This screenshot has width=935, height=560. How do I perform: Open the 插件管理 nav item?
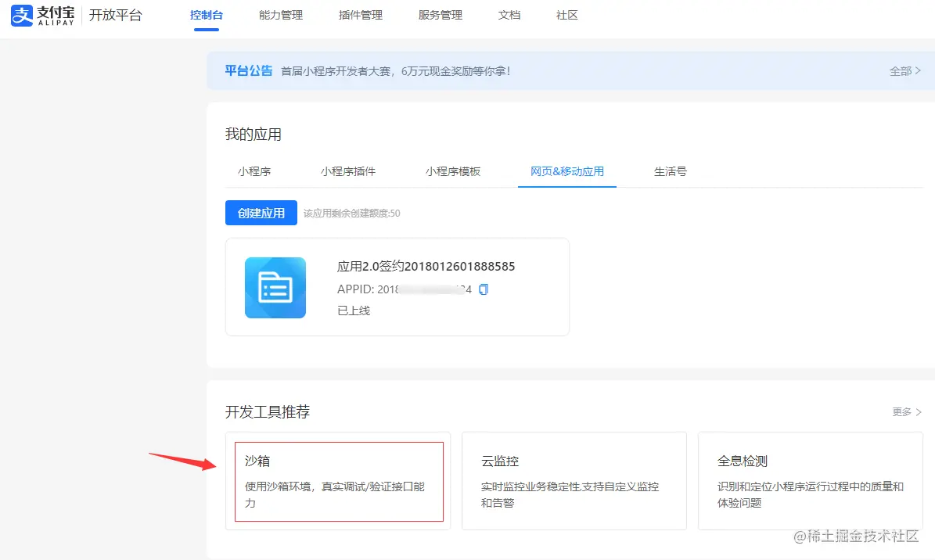(361, 15)
